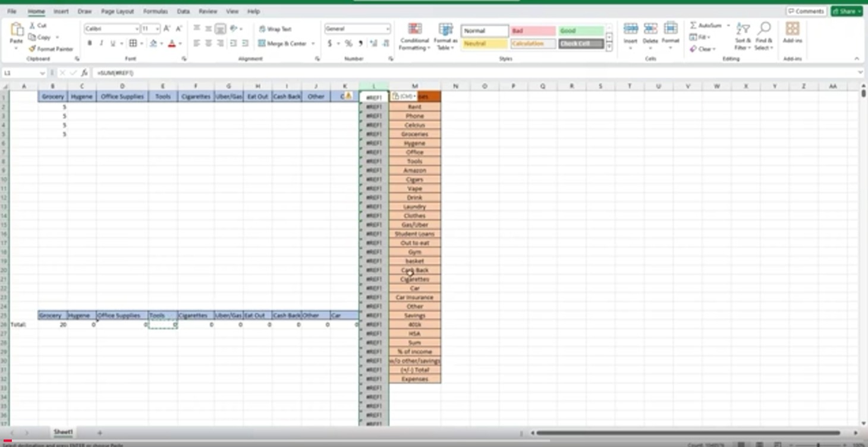This screenshot has width=868, height=447.
Task: Add a new sheet with the plus button
Action: (99, 433)
